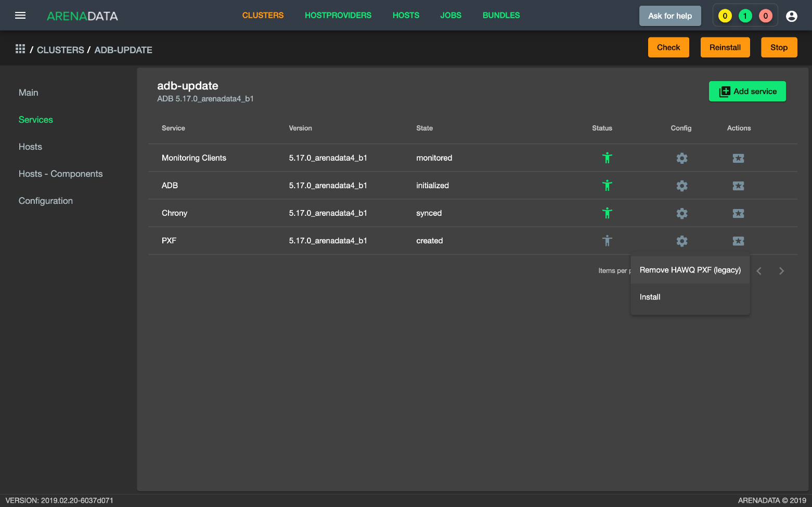Select Install from the actions menu

pyautogui.click(x=650, y=297)
